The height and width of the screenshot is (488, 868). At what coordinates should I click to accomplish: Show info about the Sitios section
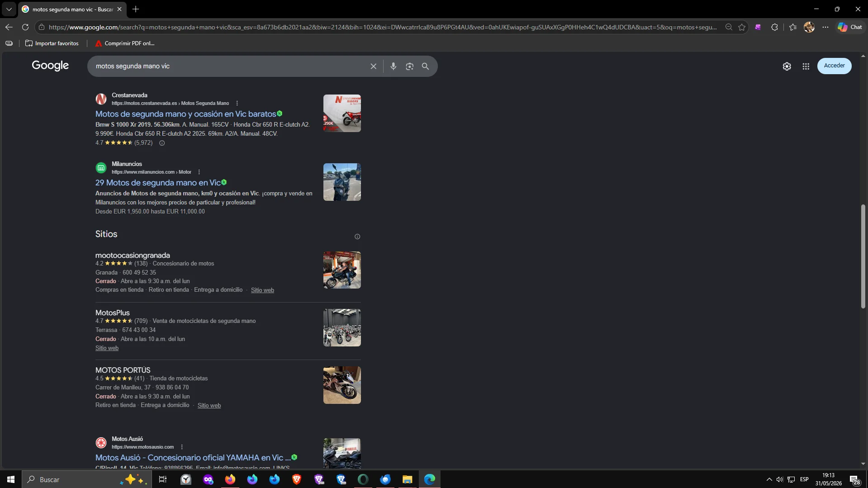click(x=357, y=237)
